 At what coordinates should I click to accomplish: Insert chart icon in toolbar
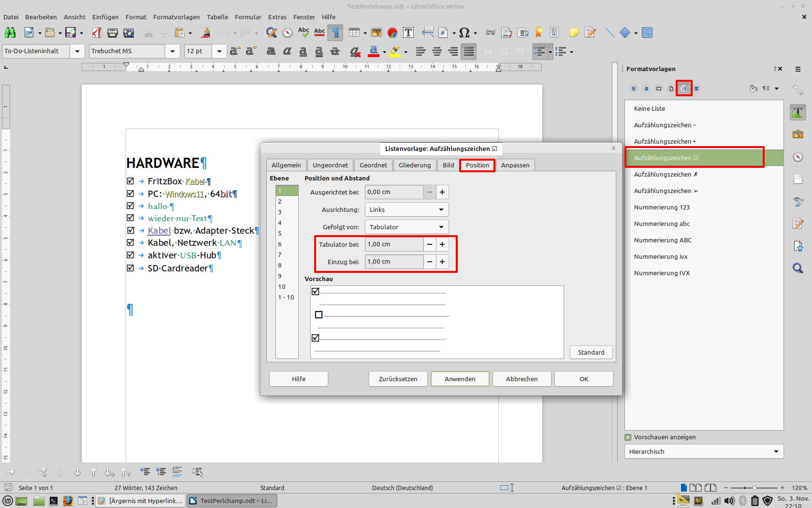392,32
